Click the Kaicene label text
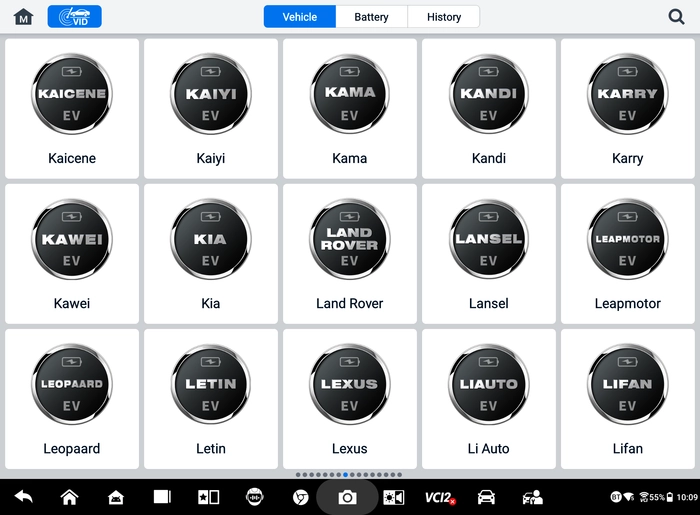The height and width of the screenshot is (515, 700). 72,158
